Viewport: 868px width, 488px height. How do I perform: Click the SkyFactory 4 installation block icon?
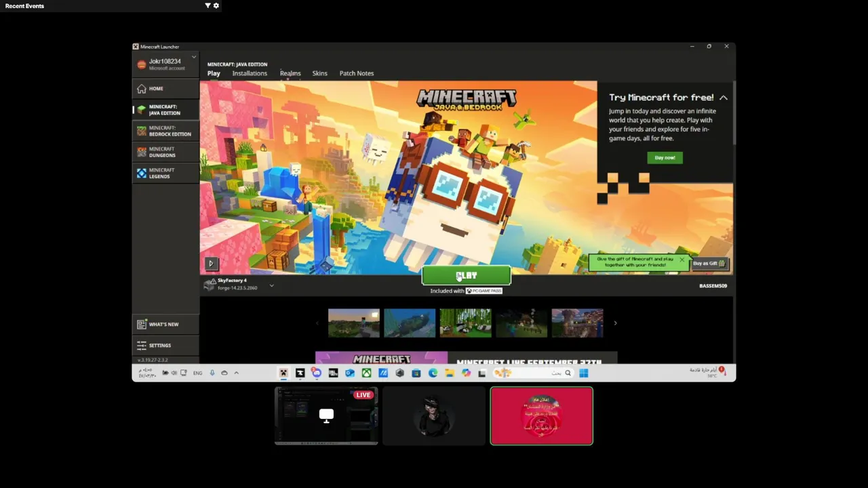[210, 284]
